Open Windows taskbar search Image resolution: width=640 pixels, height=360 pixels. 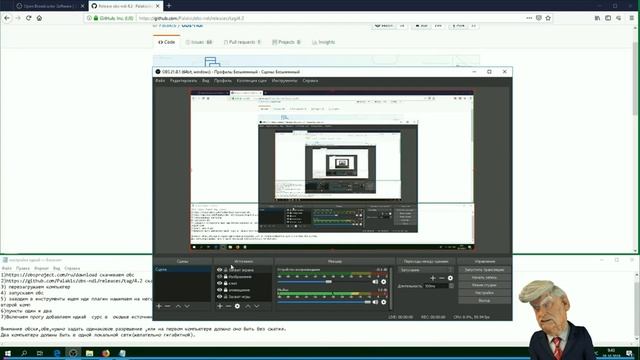(24, 353)
